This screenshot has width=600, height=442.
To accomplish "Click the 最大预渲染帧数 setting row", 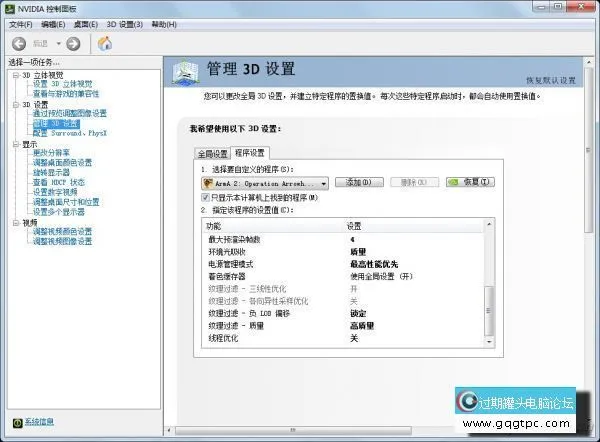I will (x=343, y=240).
